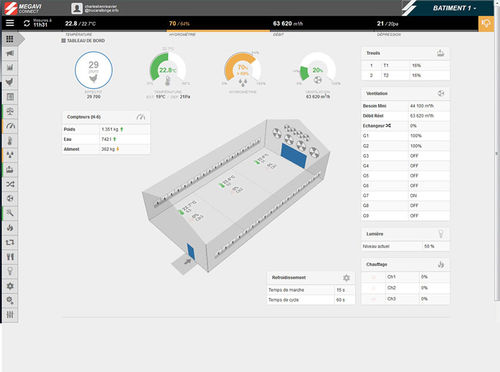
Task: Click the bulb icon in Lumière panel header
Action: [441, 234]
